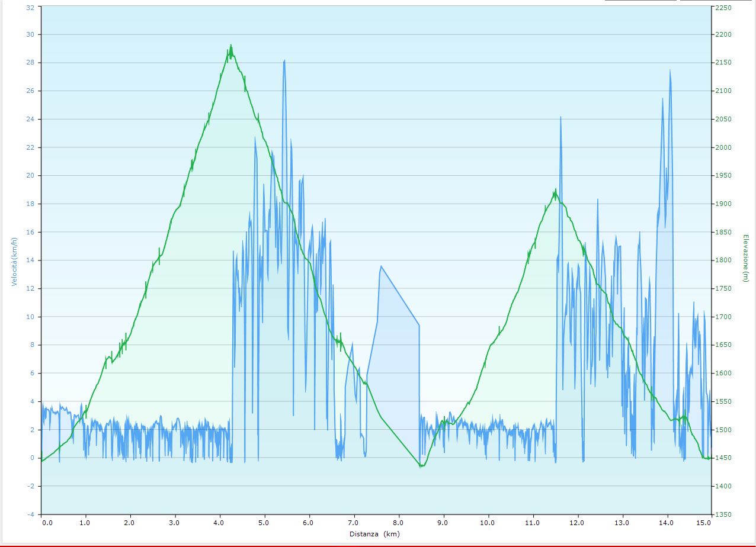Click the "Velocità (km/h)" left axis title
Image resolution: width=756 pixels, height=547 pixels.
14,261
